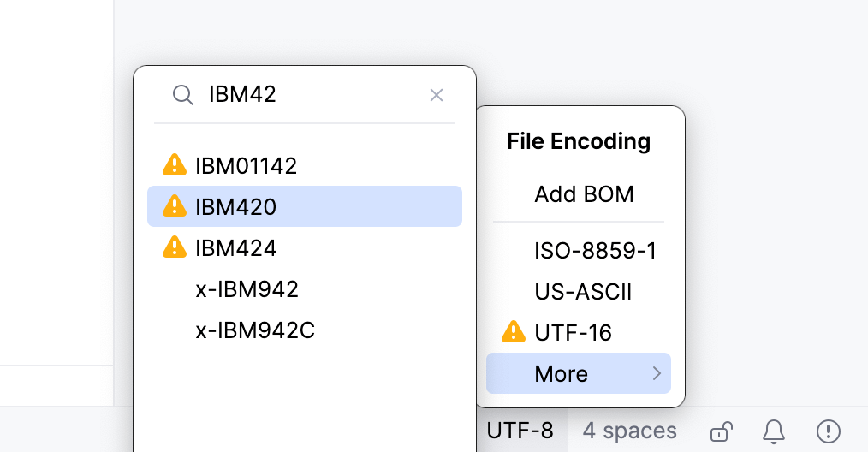Click the warning icon next to UTF-16
The image size is (868, 452).
(x=513, y=332)
